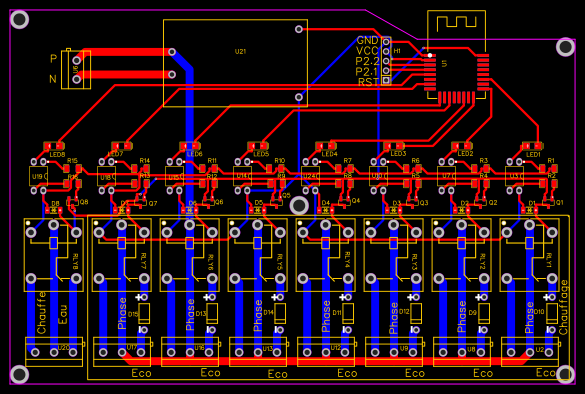Viewport: 585px width, 394px height.
Task: Select the Eau silkscreen text
Action: [x=63, y=315]
